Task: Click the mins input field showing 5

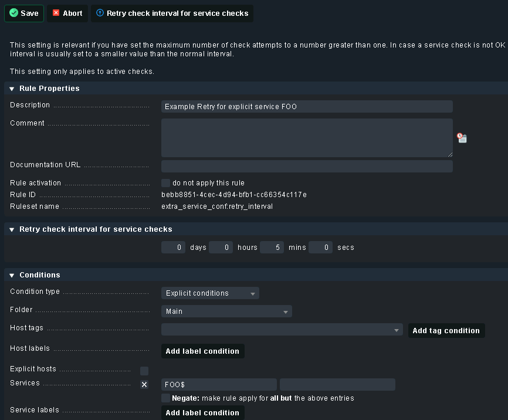Action: 272,248
